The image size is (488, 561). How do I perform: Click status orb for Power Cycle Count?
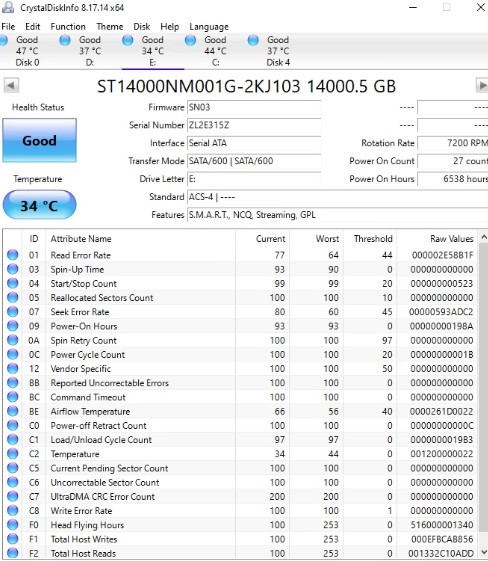click(x=13, y=354)
